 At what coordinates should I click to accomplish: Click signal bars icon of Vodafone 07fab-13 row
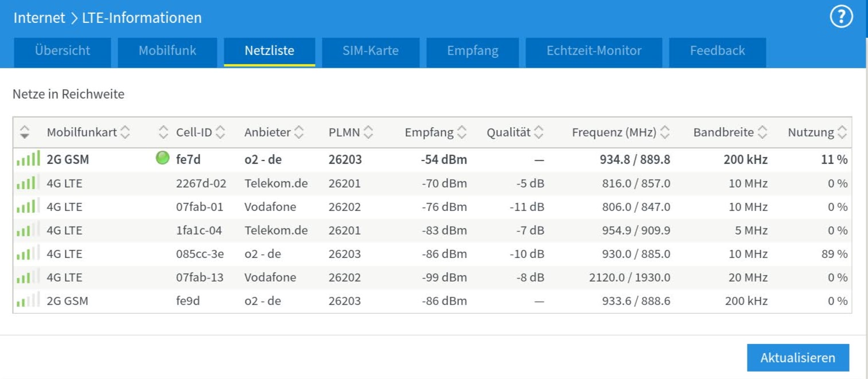tap(28, 278)
